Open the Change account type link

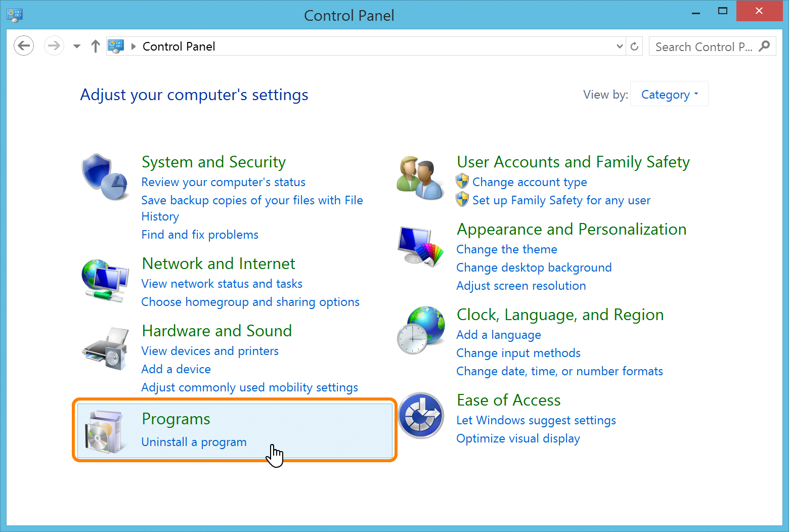point(529,182)
